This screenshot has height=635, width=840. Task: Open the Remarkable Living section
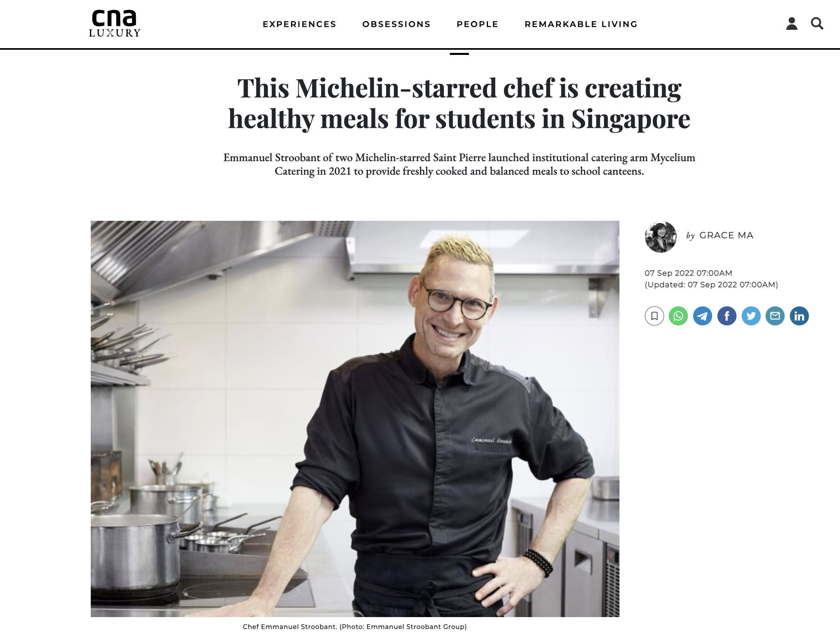[x=581, y=24]
